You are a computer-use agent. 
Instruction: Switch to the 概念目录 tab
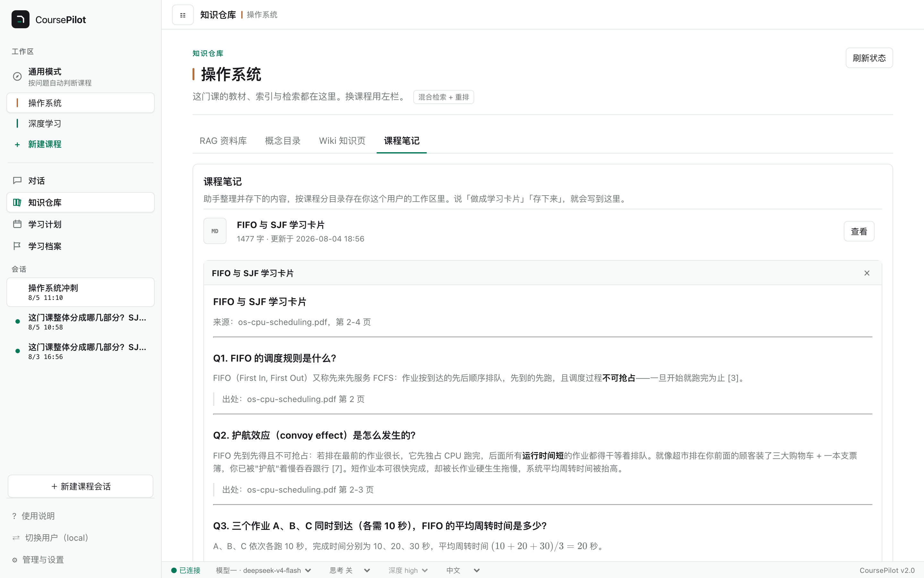pyautogui.click(x=283, y=141)
